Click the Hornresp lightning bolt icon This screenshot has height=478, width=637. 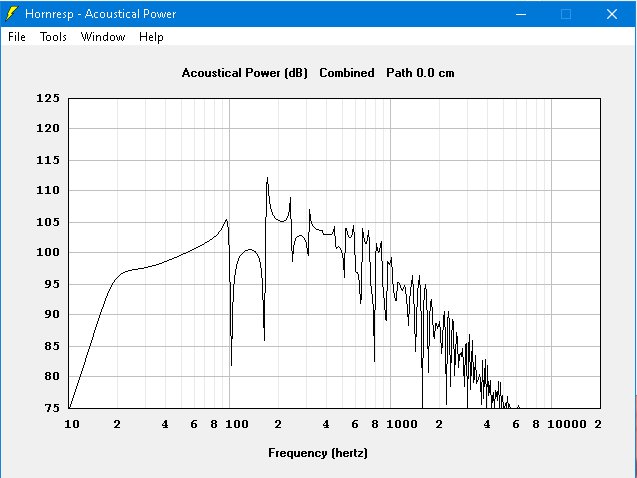tap(11, 14)
